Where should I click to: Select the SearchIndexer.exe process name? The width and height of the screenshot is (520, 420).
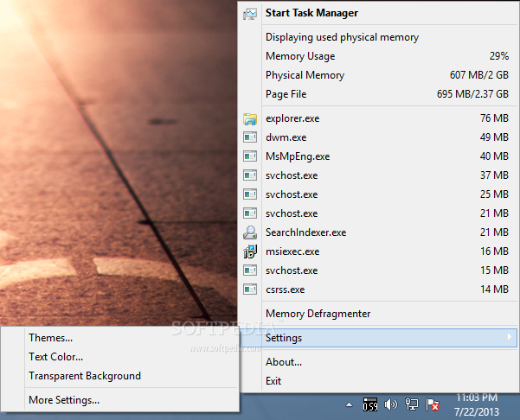point(305,232)
